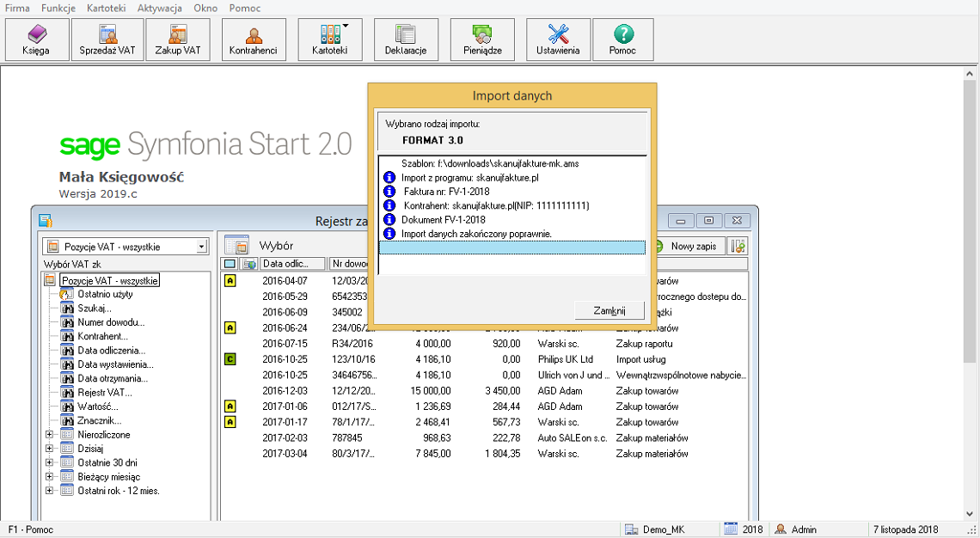The height and width of the screenshot is (538, 980).
Task: Open the Aktywacja menu
Action: (159, 8)
